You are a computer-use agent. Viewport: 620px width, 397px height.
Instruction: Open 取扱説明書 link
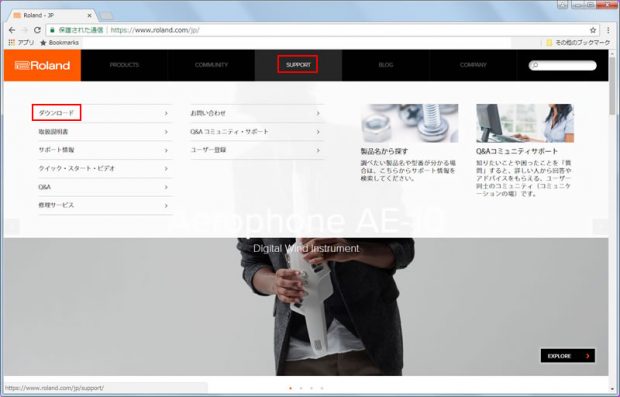tap(53, 132)
